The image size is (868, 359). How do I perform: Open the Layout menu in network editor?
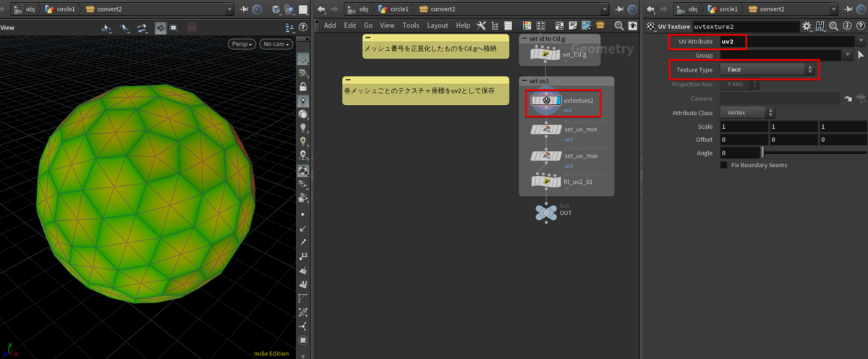(x=438, y=25)
